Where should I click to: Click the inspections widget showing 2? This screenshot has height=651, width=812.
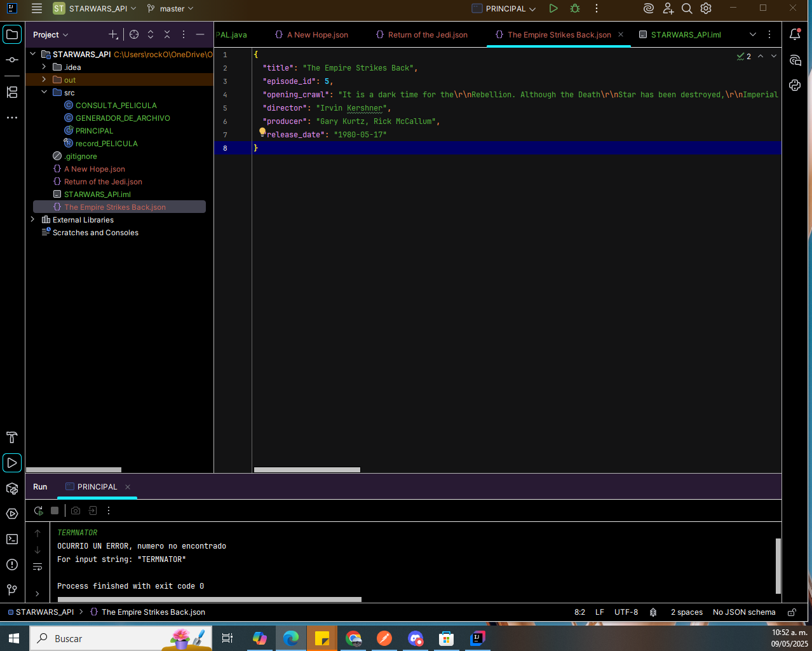pyautogui.click(x=744, y=56)
